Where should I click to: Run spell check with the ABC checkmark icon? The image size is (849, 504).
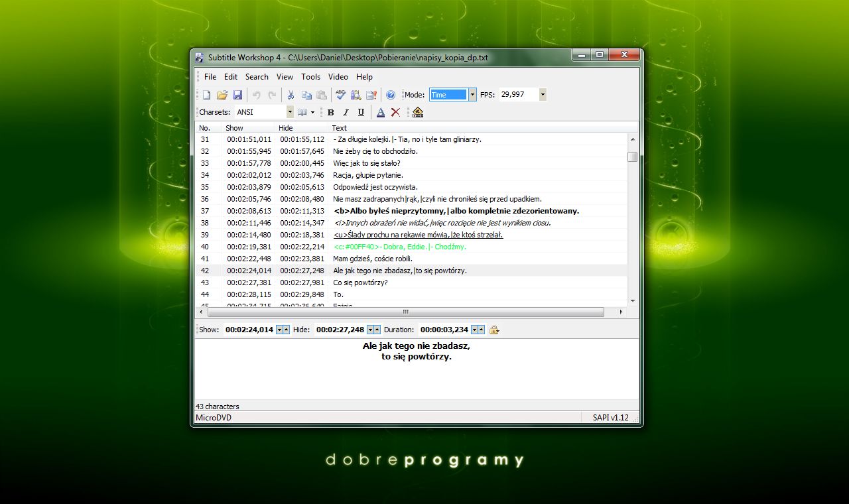coord(341,95)
